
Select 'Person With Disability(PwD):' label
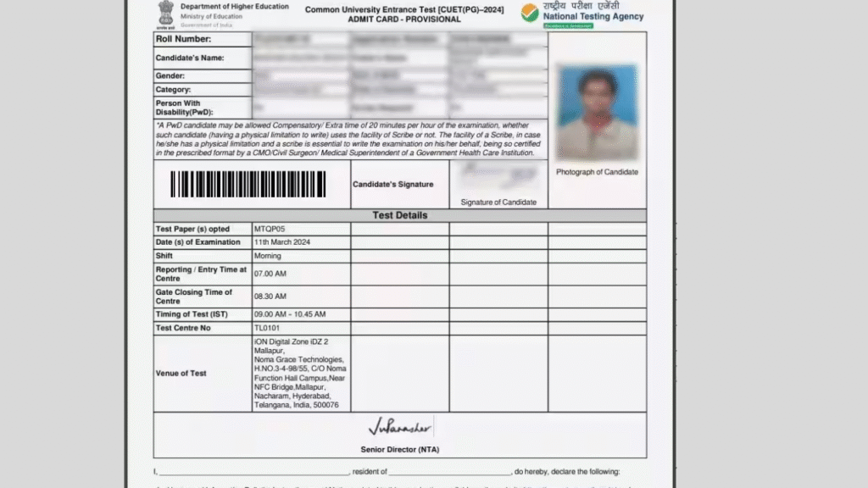(x=184, y=108)
